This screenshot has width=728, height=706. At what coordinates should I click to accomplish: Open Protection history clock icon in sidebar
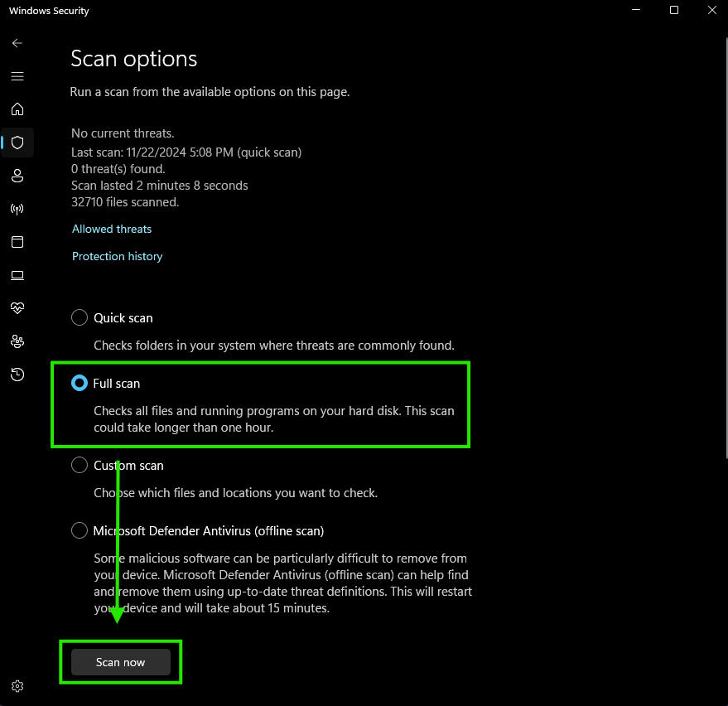[17, 375]
